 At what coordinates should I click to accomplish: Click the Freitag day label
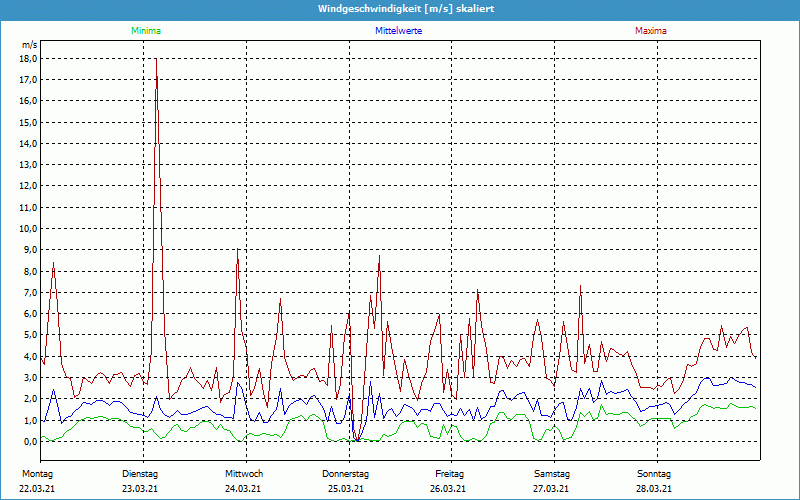(x=449, y=474)
